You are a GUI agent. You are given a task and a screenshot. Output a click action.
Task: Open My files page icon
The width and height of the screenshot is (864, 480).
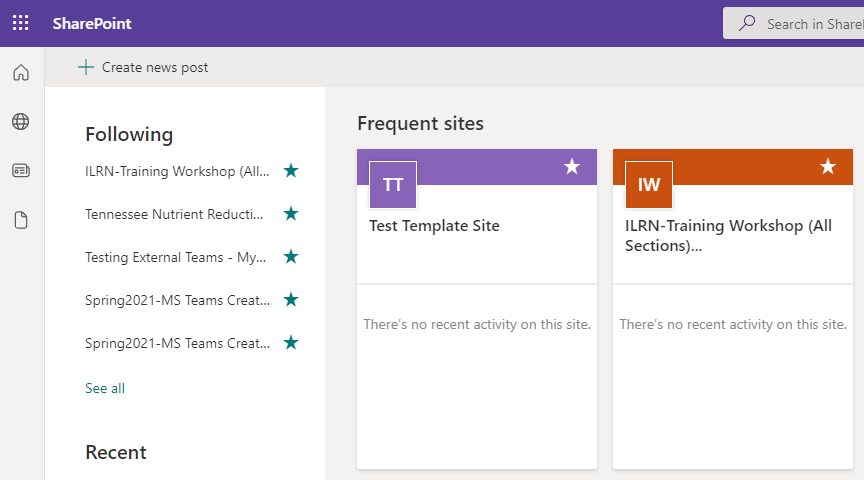(21, 220)
